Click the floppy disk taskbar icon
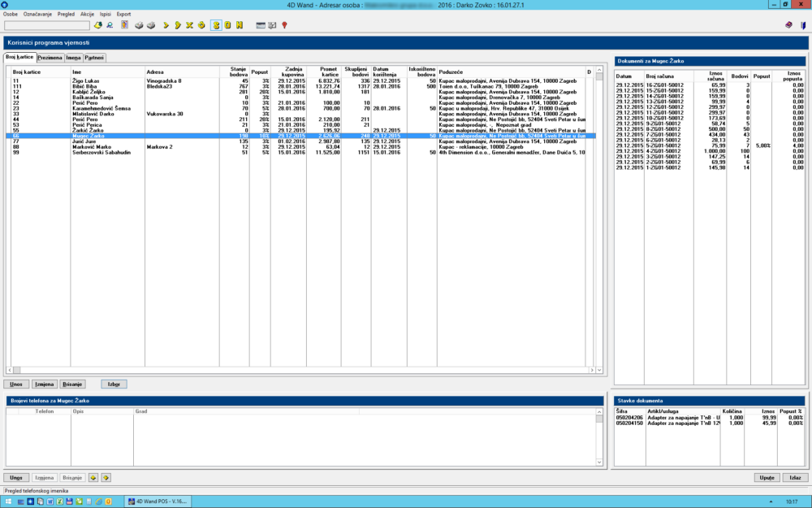 coord(69,501)
